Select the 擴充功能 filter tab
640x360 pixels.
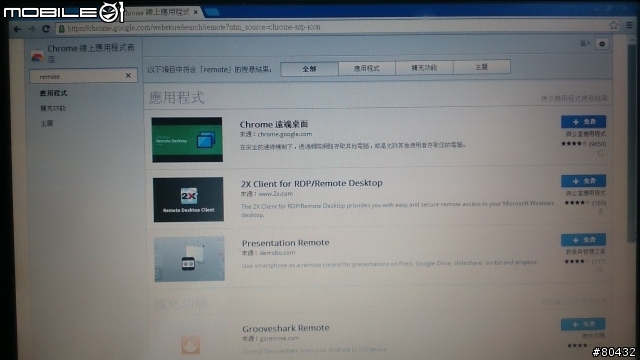point(424,68)
